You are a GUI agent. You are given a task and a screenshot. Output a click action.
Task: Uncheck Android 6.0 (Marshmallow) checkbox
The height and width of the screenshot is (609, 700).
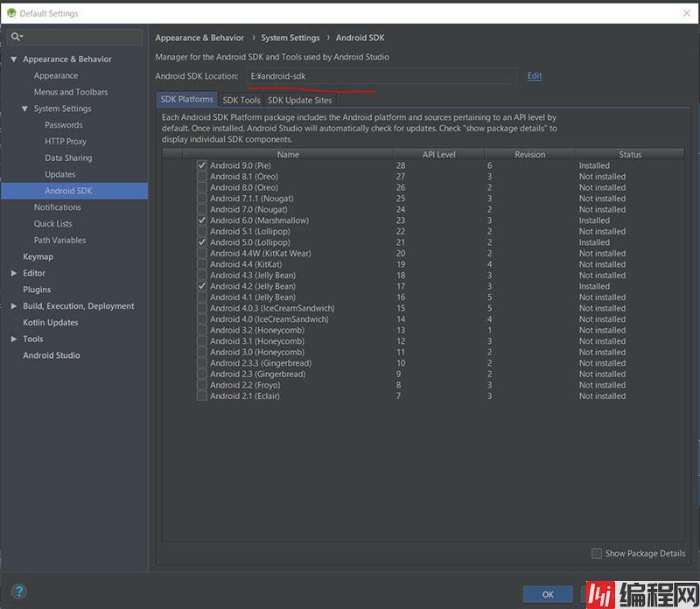click(x=202, y=220)
